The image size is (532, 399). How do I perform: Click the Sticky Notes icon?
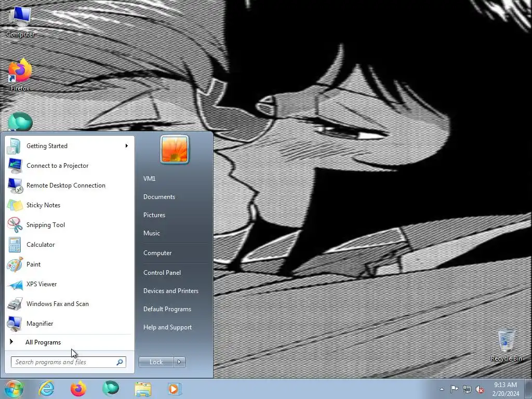(x=15, y=205)
